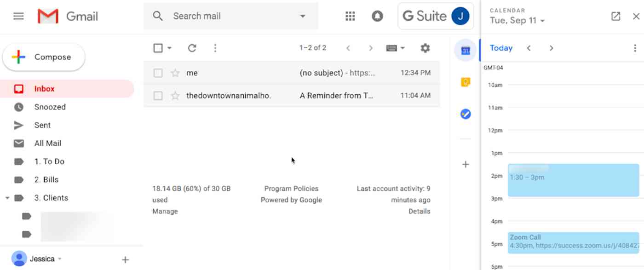
Task: Refresh the inbox
Action: pyautogui.click(x=192, y=48)
